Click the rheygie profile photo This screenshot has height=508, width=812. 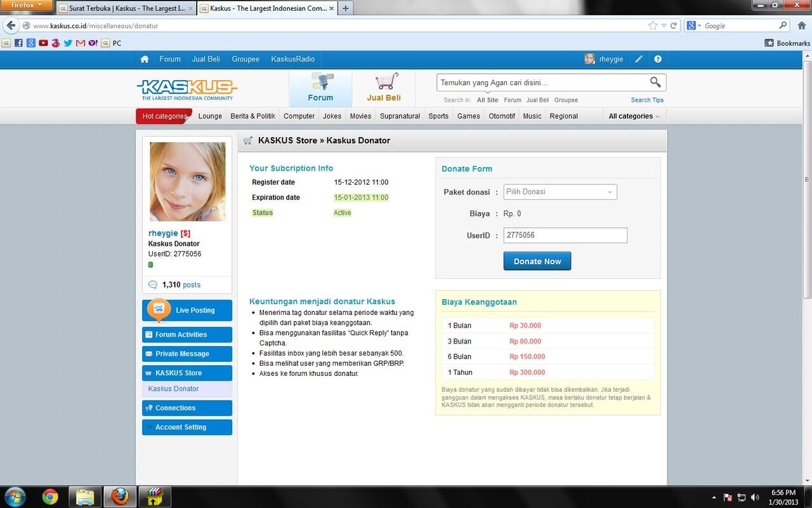click(x=187, y=182)
